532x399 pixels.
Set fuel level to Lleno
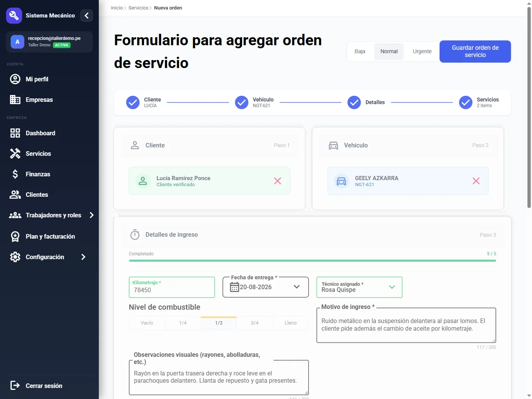pos(291,323)
